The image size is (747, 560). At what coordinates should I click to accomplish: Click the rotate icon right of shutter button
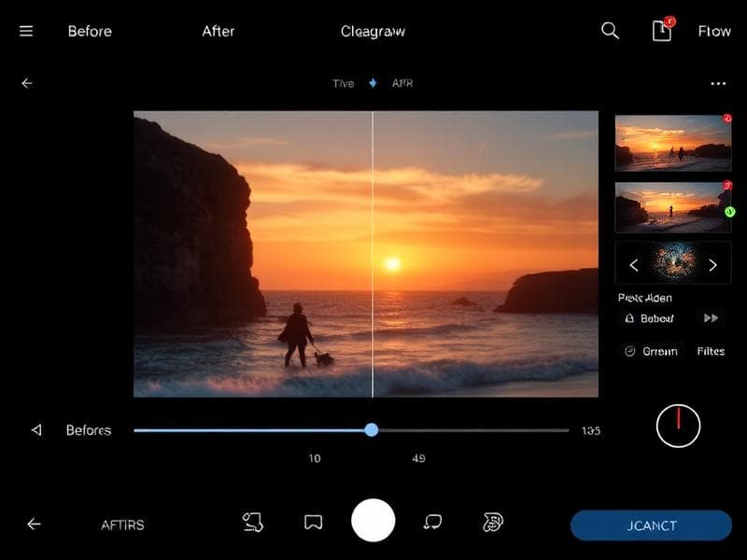pos(432,523)
